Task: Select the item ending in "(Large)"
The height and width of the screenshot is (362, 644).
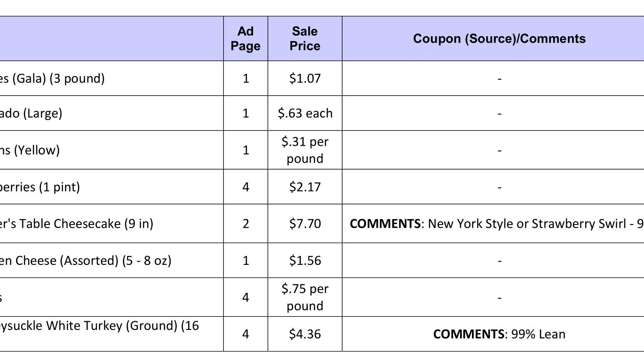Action: click(x=31, y=113)
